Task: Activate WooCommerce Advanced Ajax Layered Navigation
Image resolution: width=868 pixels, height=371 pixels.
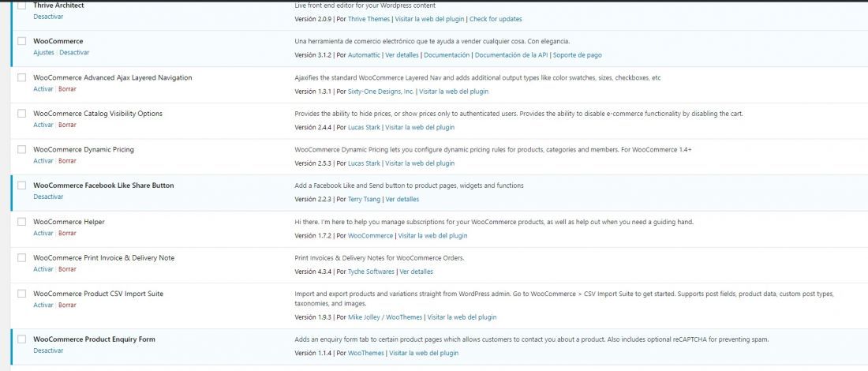Action: click(43, 88)
